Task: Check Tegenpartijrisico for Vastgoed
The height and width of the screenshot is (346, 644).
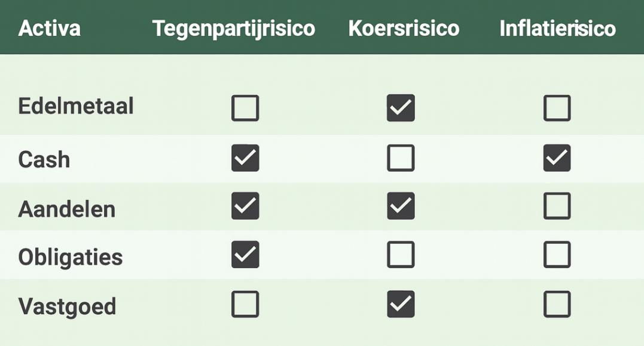Action: (245, 304)
